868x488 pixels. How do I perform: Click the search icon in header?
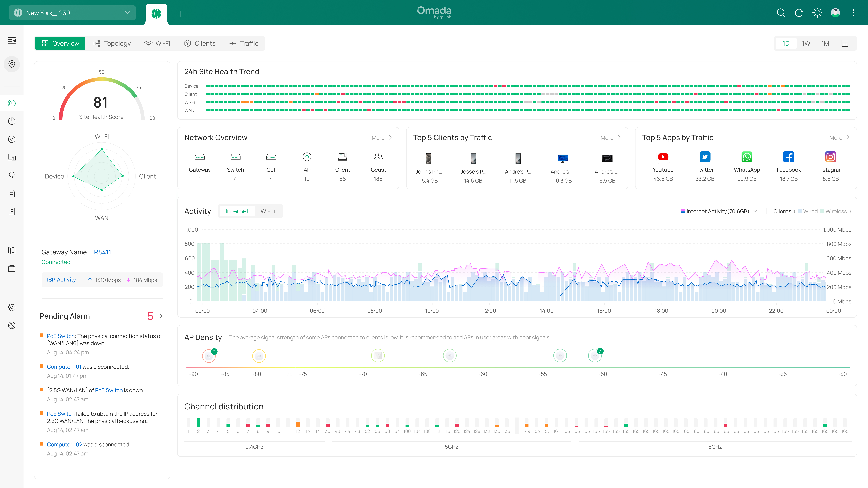pos(781,13)
